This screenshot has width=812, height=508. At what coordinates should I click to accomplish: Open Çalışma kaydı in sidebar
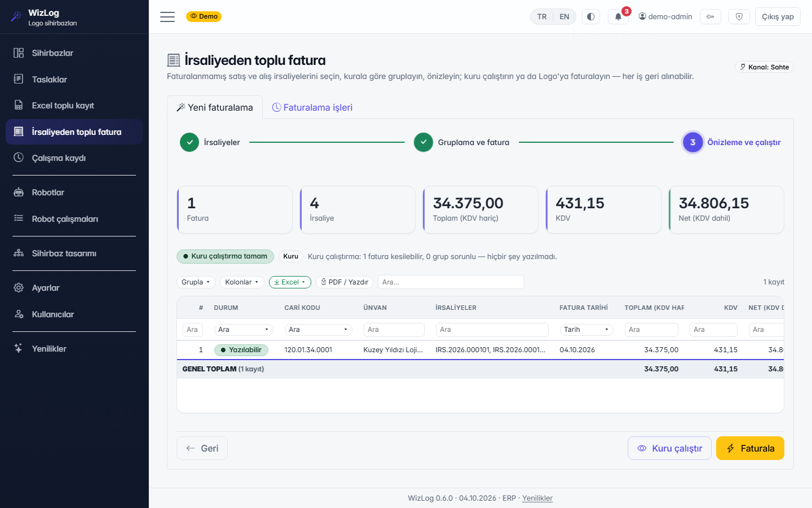[74, 158]
